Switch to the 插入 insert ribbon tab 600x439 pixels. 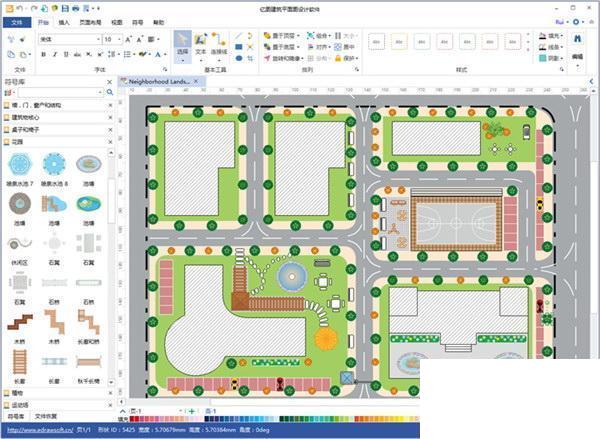(x=64, y=22)
